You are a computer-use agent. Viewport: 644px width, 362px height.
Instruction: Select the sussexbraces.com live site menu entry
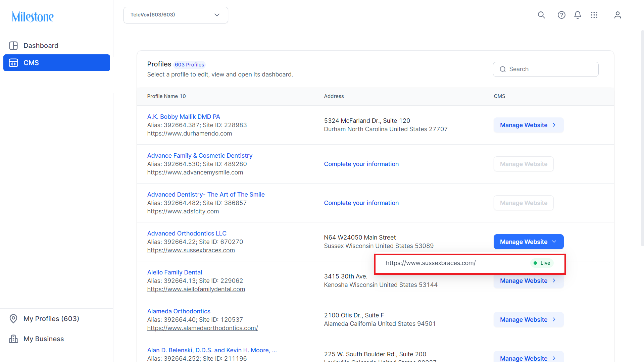[x=470, y=263]
